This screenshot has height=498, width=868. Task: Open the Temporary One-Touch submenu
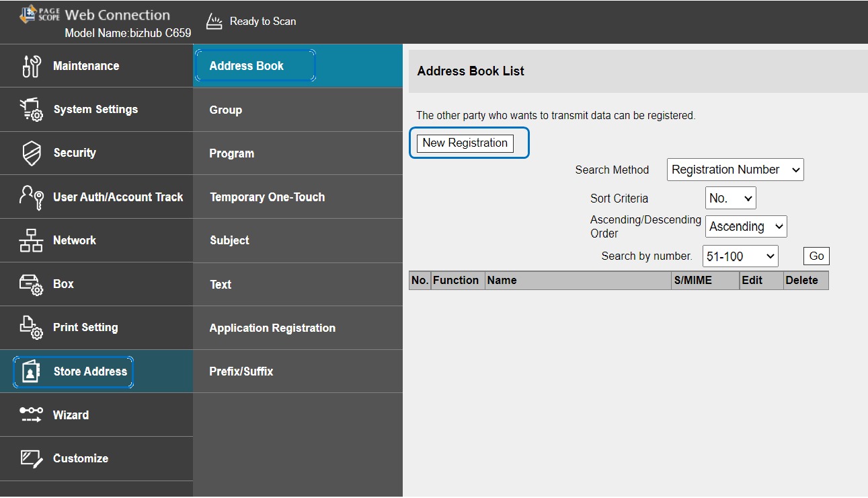(x=267, y=197)
